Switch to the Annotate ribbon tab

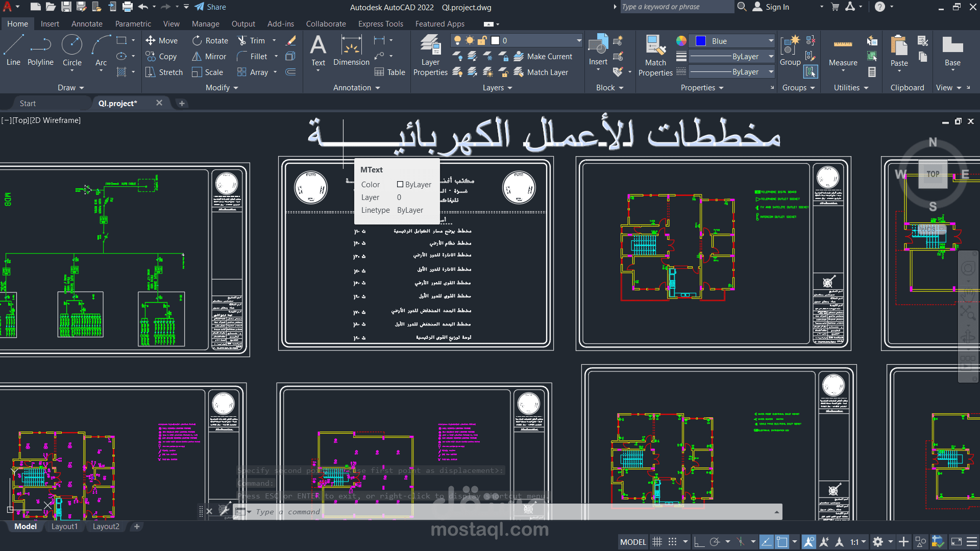pyautogui.click(x=87, y=23)
